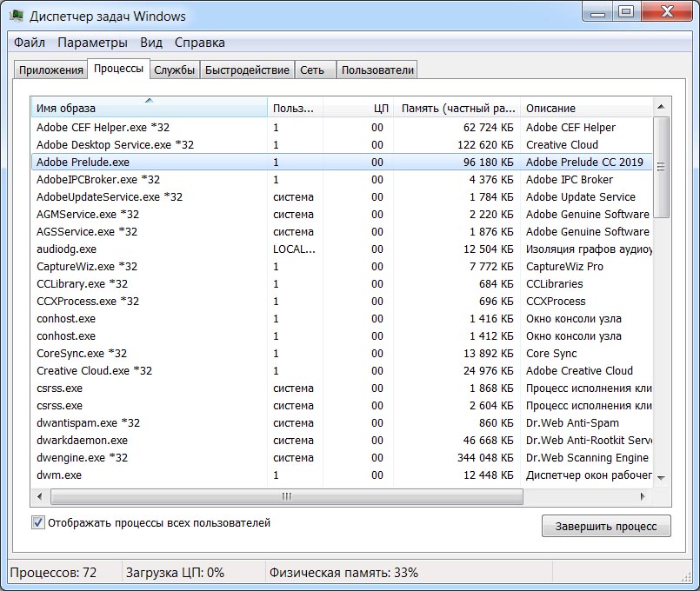
Task: Toggle Отображать процессы всех пользователей checkbox
Action: pos(38,522)
